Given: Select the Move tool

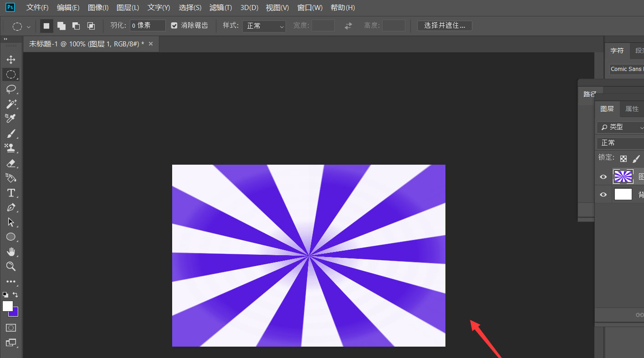Looking at the screenshot, I should pyautogui.click(x=11, y=59).
